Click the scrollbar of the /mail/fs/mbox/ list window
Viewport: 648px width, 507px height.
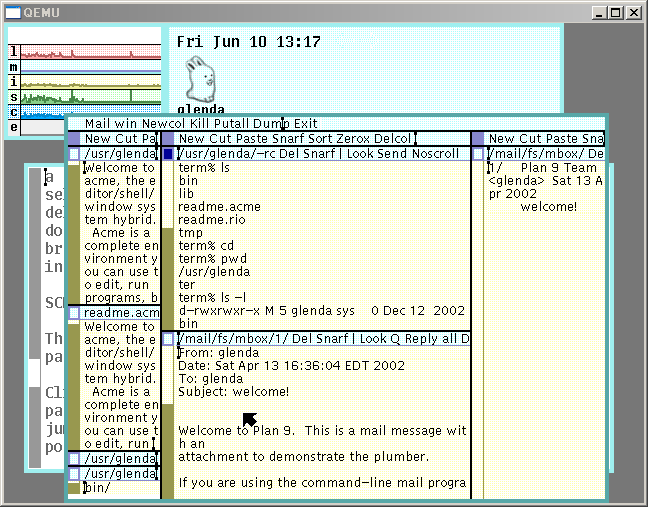[x=478, y=329]
